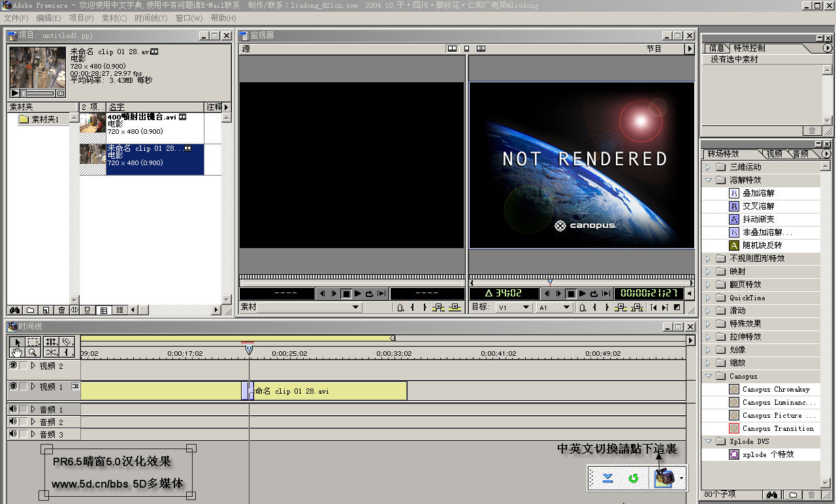
Task: Click the camera icon in floating language toolbar
Action: (x=664, y=479)
